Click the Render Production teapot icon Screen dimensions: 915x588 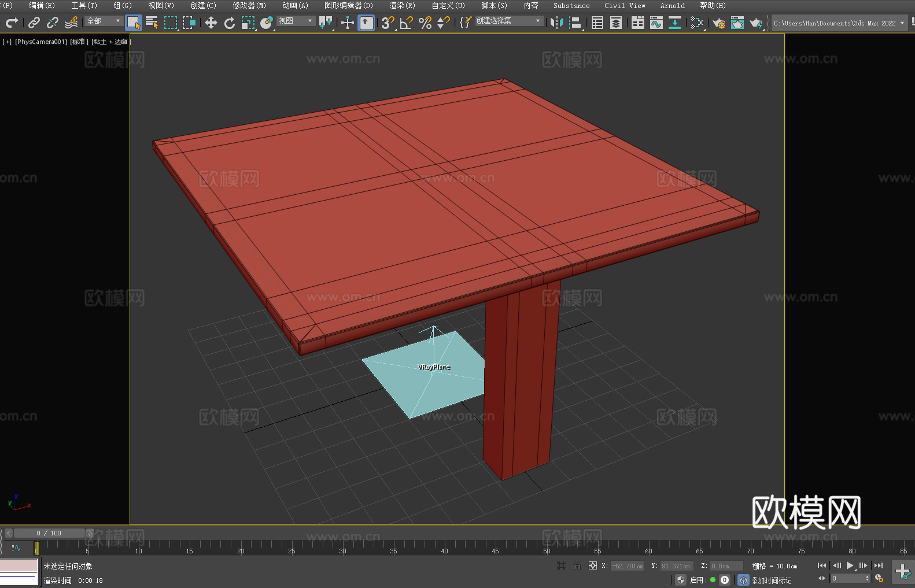click(756, 23)
